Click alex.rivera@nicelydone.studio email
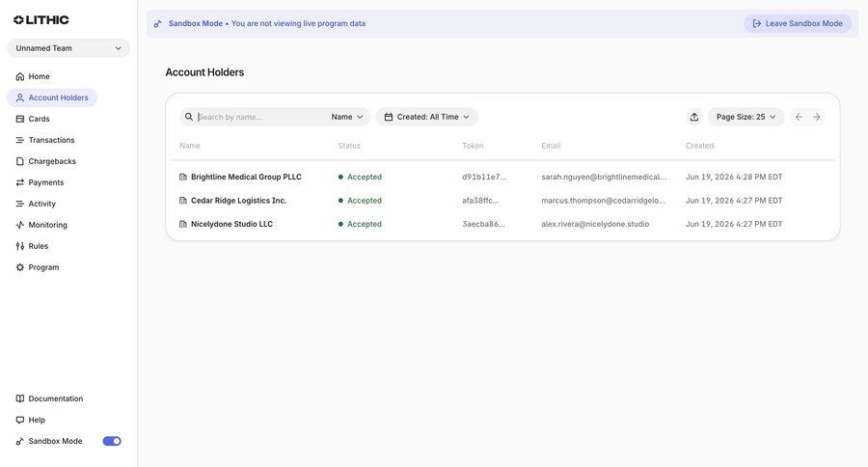The image size is (868, 467). (595, 224)
